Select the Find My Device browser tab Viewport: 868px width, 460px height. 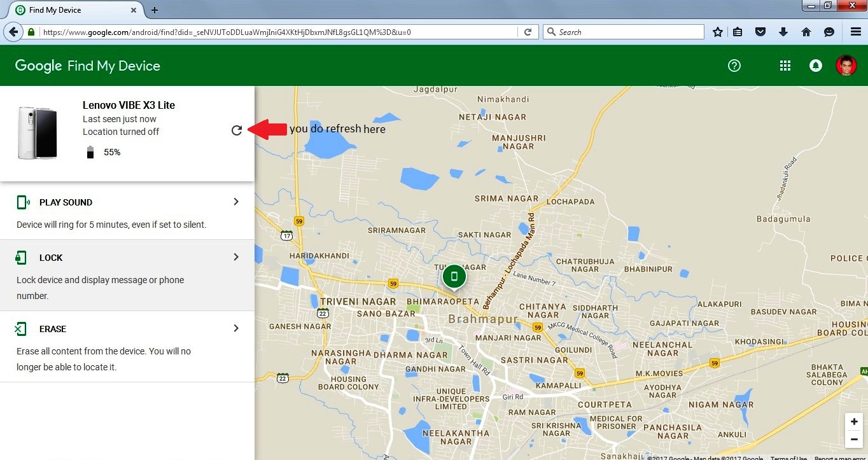(x=70, y=10)
